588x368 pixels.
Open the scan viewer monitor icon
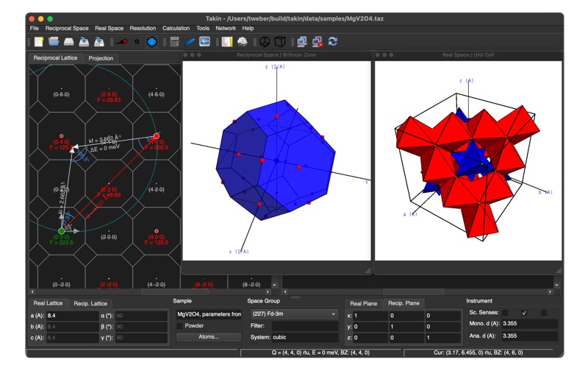click(204, 42)
